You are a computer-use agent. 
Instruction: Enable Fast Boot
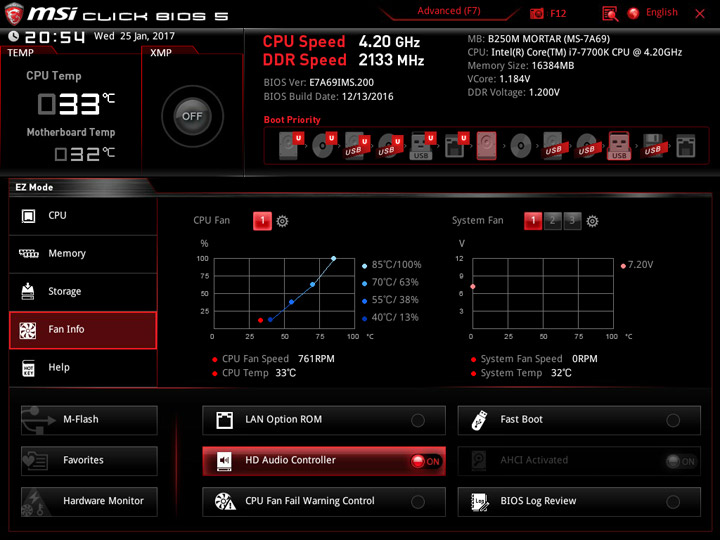pos(579,420)
